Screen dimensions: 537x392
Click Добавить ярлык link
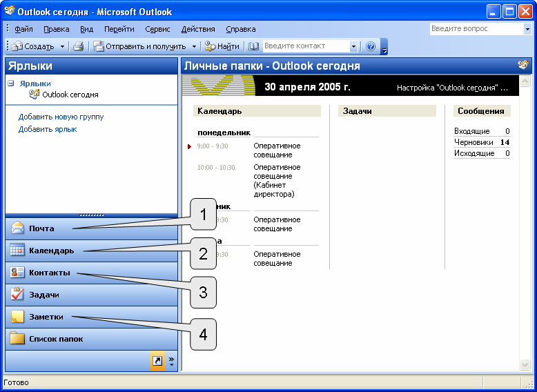click(x=47, y=130)
